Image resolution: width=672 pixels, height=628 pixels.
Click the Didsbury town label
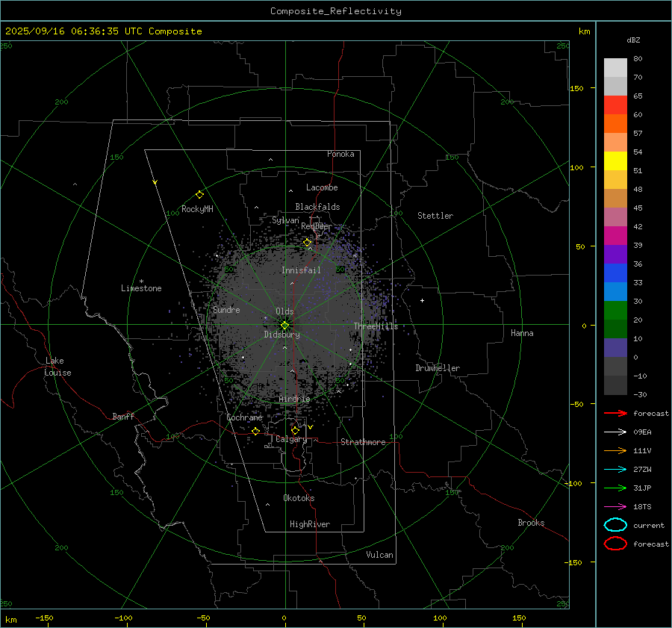pyautogui.click(x=281, y=335)
